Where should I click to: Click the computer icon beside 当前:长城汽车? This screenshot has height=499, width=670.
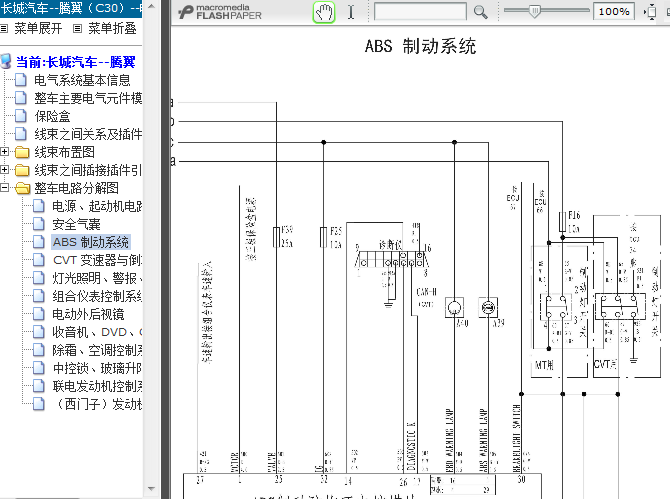pos(6,62)
